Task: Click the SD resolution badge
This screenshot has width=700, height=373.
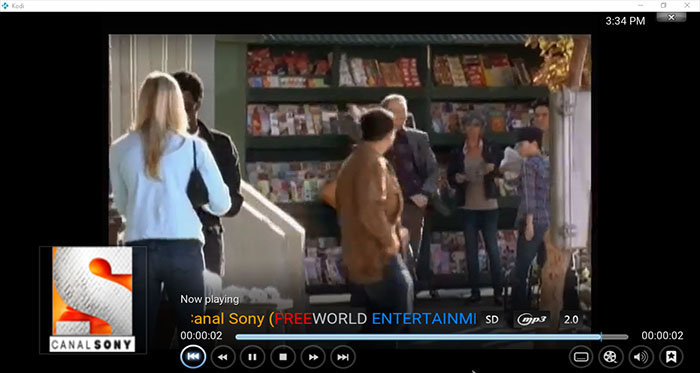Action: pyautogui.click(x=492, y=319)
